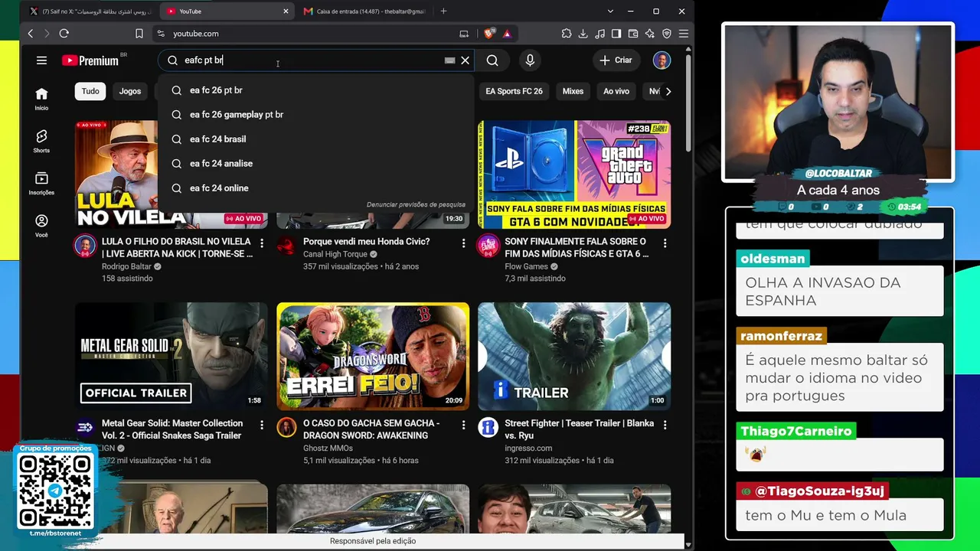Open the video title Porque vendi meu Honda Civic?
This screenshot has width=980, height=551.
pos(366,242)
